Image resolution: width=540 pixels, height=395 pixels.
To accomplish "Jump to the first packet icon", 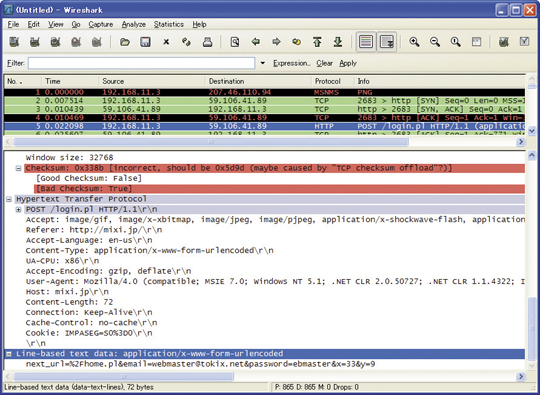I will pyautogui.click(x=317, y=42).
